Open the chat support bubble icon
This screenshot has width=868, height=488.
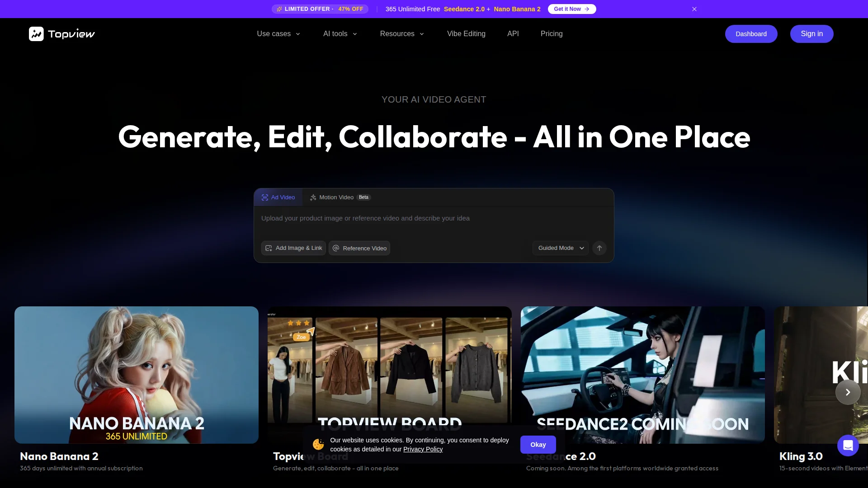tap(848, 446)
